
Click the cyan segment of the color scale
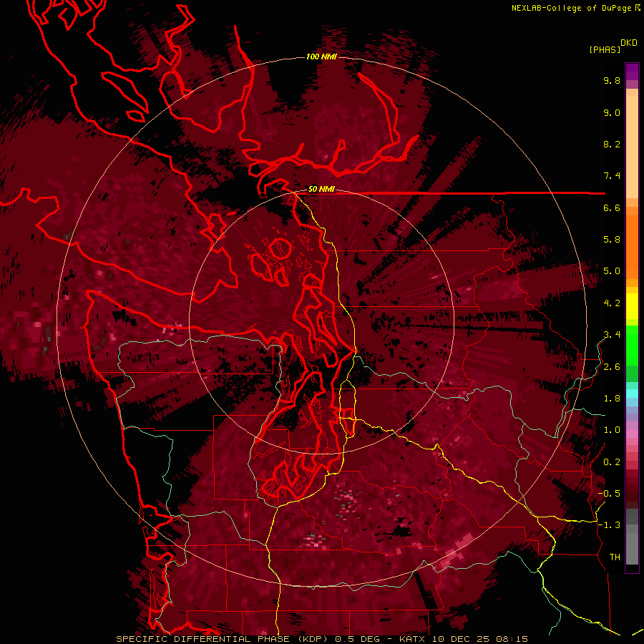tap(632, 394)
